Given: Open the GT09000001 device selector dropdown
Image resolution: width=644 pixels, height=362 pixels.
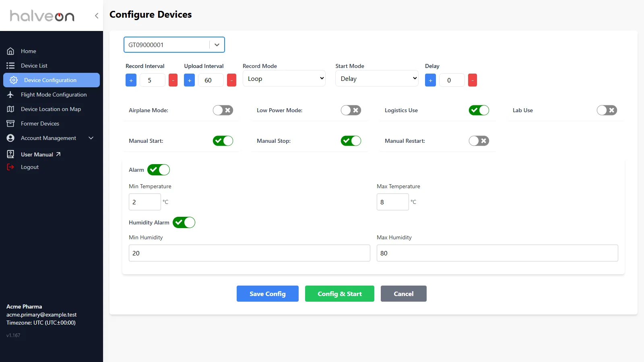Looking at the screenshot, I should (x=174, y=45).
